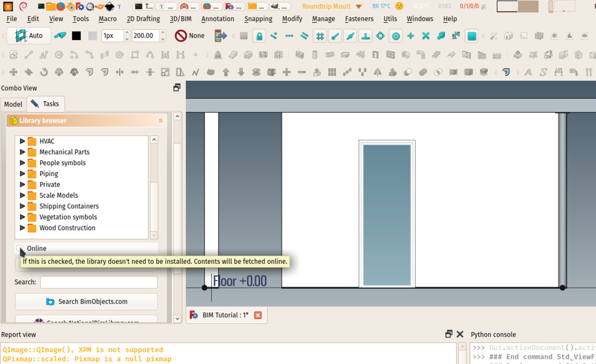Viewport: 596px width, 364px height.
Task: Select the Stairs tool icon
Action: tap(436, 55)
